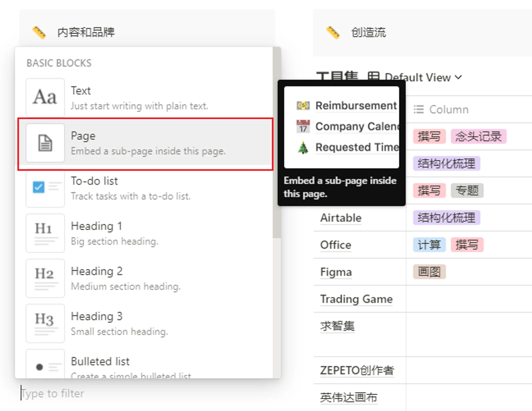This screenshot has height=411, width=532.
Task: Click the purple 结构化梳理 tag beside Airtable
Action: click(x=447, y=217)
